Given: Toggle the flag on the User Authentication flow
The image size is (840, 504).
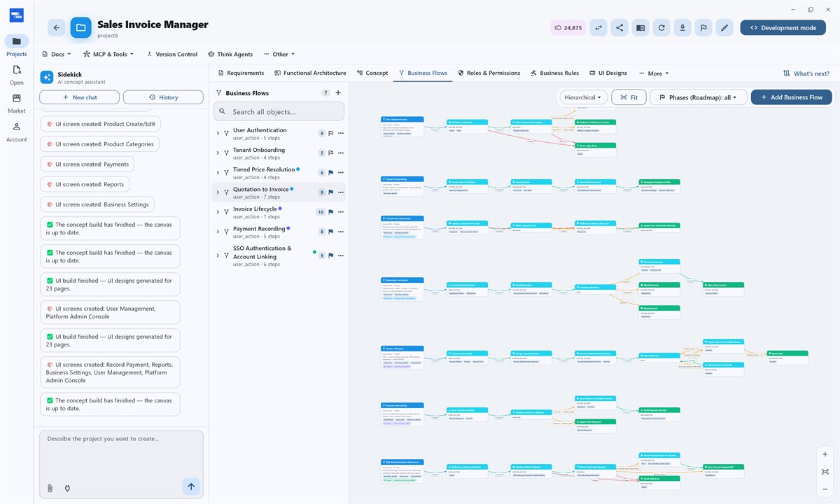Looking at the screenshot, I should (x=331, y=133).
